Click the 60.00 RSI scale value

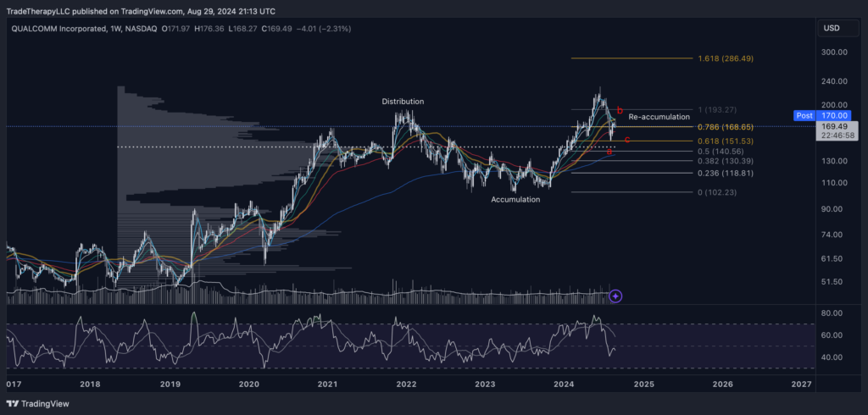[x=830, y=335]
